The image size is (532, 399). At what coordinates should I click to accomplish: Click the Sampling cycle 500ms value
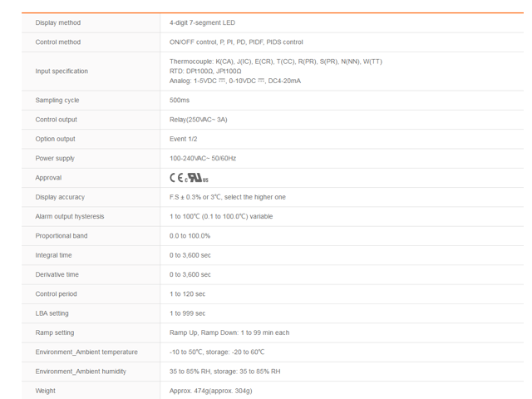pyautogui.click(x=180, y=100)
